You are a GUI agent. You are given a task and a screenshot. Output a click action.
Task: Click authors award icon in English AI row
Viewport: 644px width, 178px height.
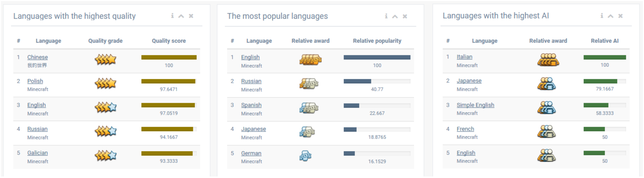[546, 156]
